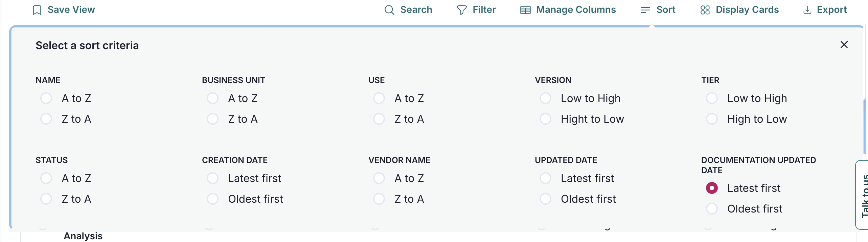Open the Filter funnel icon
868x242 pixels.
[461, 9]
